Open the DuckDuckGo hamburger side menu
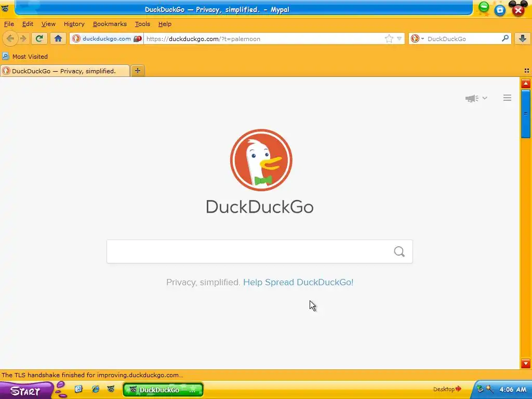Image resolution: width=532 pixels, height=399 pixels. [x=507, y=98]
